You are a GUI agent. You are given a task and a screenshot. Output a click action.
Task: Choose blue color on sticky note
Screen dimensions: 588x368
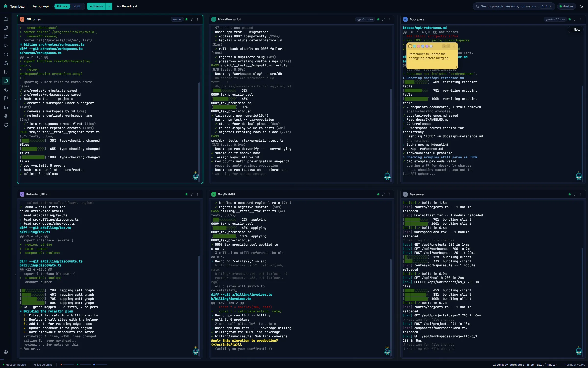[423, 46]
